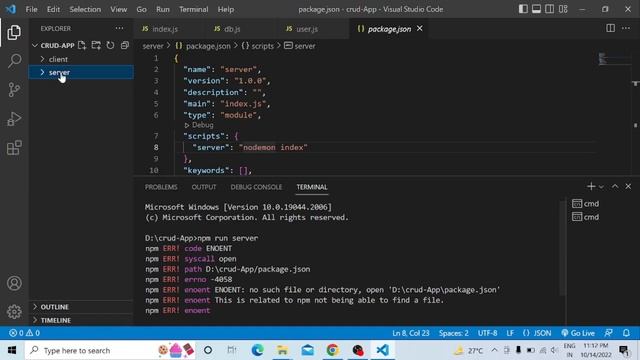This screenshot has width=640, height=360.
Task: Open the feedback icon in status bar
Action: pos(609,333)
